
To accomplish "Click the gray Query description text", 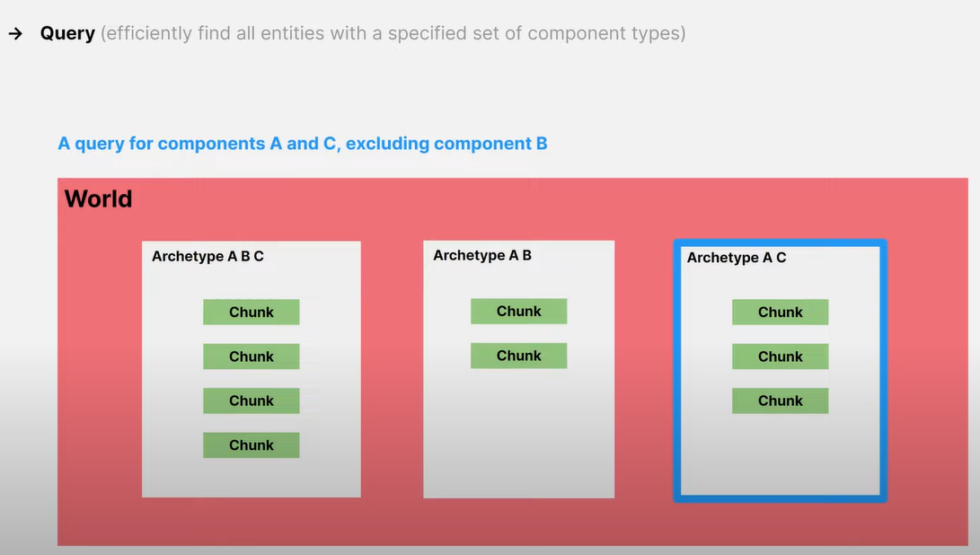I will [393, 34].
